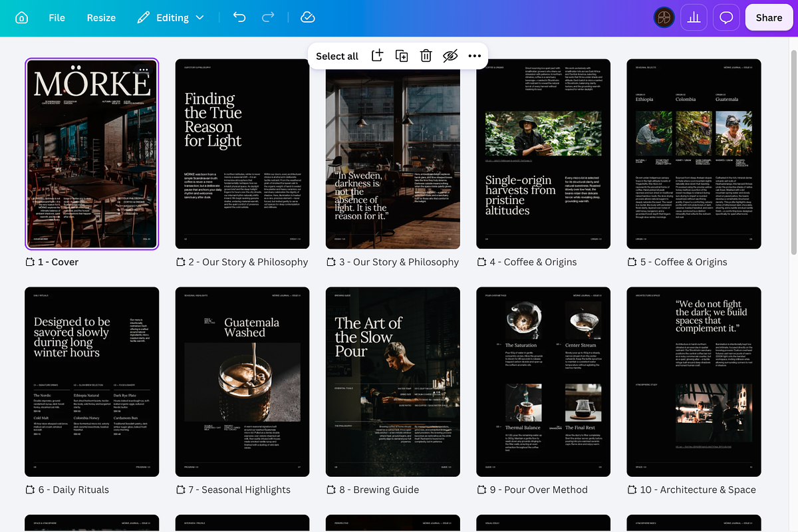Undo the last action
Viewport: 798px width, 532px height.
point(239,18)
